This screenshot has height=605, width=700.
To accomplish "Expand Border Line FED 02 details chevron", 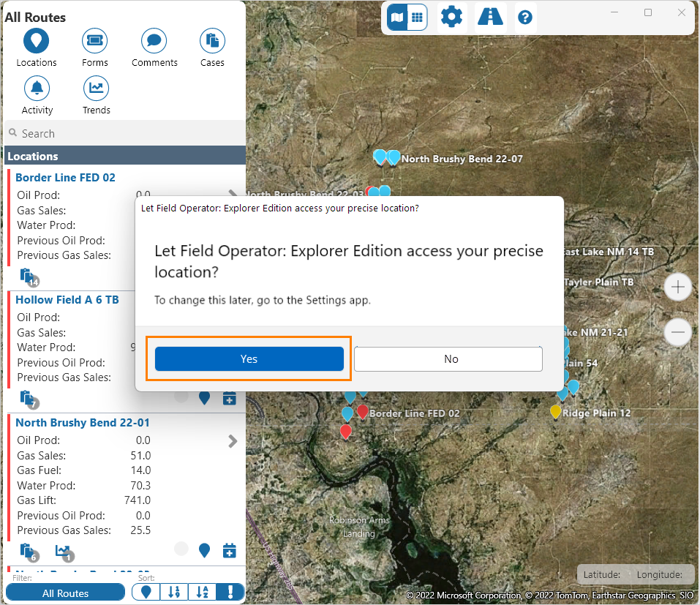I will pyautogui.click(x=233, y=195).
